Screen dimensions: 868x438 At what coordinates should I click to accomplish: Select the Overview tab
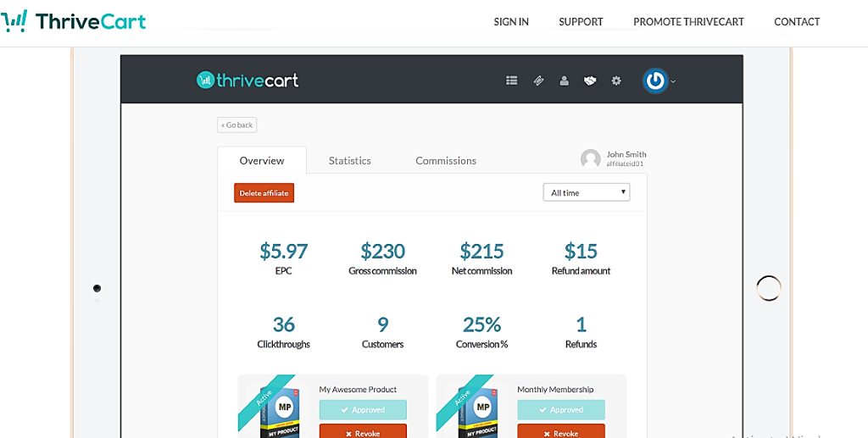pyautogui.click(x=262, y=160)
